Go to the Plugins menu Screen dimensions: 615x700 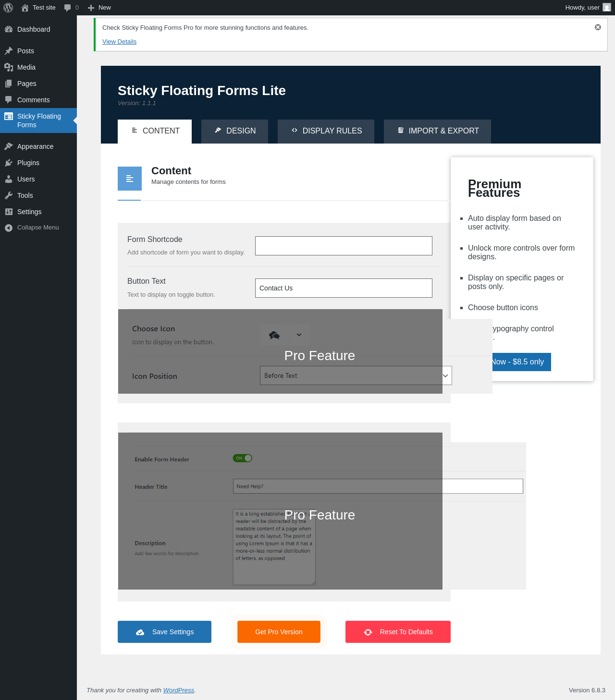(x=38, y=163)
